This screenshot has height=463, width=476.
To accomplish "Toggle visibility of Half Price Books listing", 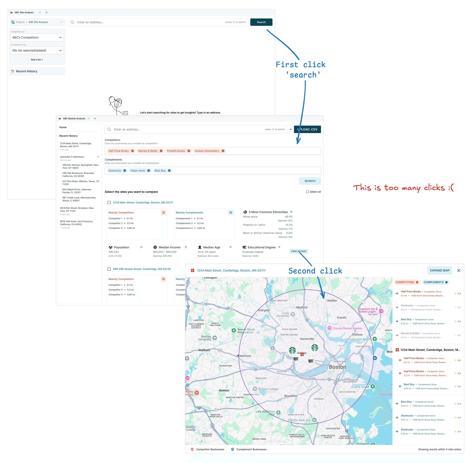I will tap(397, 294).
